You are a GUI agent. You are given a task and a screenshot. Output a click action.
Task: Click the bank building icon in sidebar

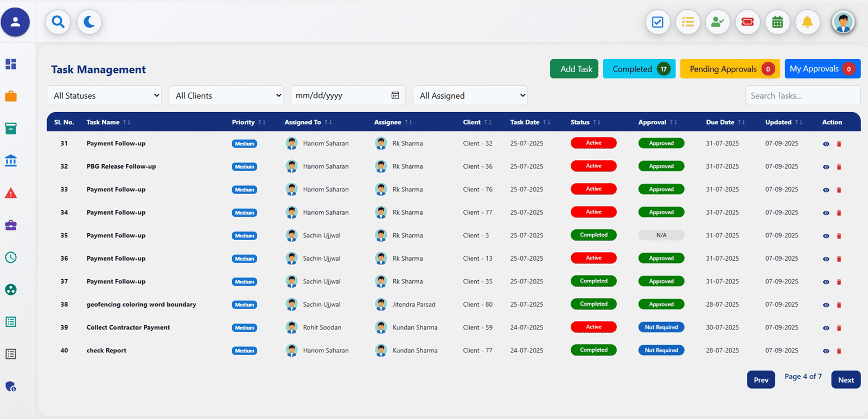(11, 161)
